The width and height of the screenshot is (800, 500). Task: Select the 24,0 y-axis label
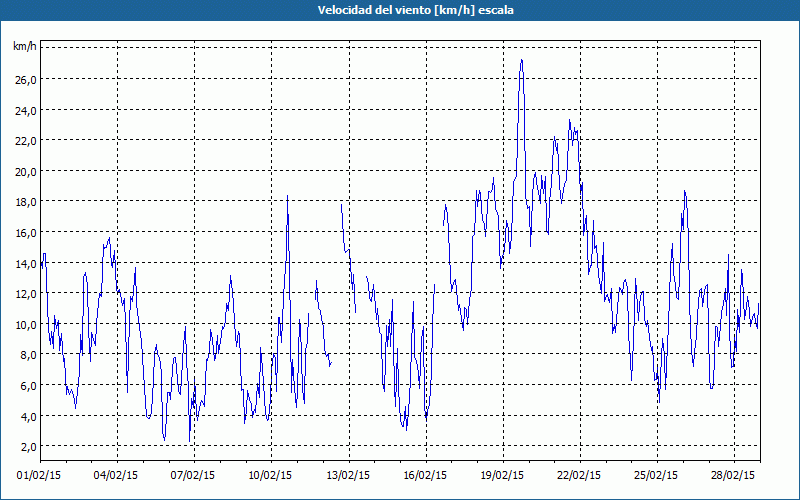pyautogui.click(x=26, y=110)
